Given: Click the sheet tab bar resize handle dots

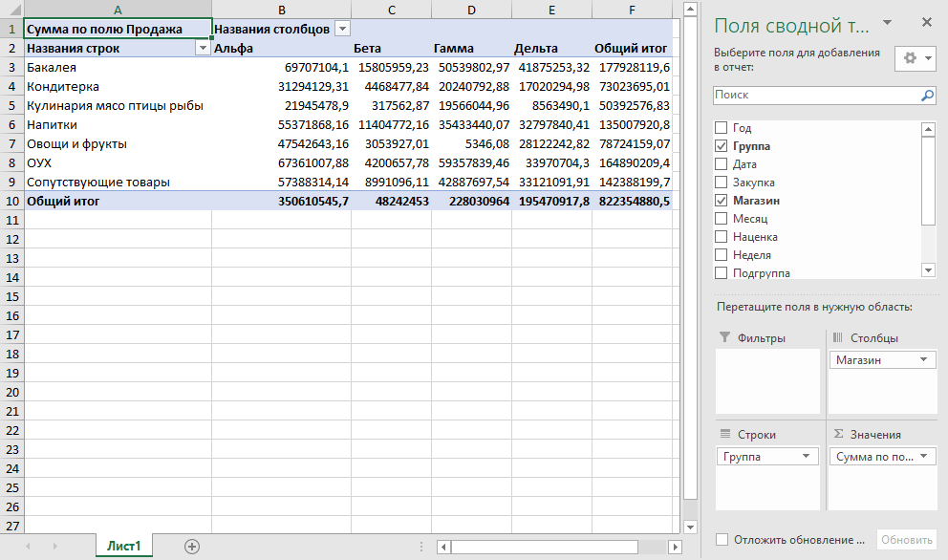Looking at the screenshot, I should 421,547.
